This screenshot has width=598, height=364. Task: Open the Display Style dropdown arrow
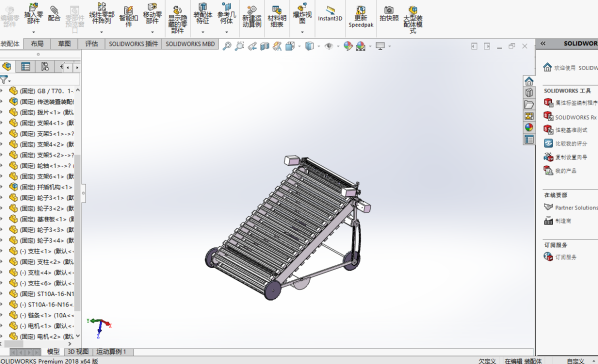(318, 47)
